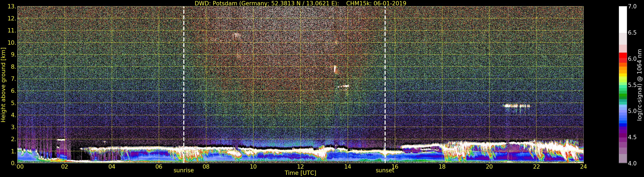
Task: Click the time axis tick label '22'
Action: pos(536,167)
